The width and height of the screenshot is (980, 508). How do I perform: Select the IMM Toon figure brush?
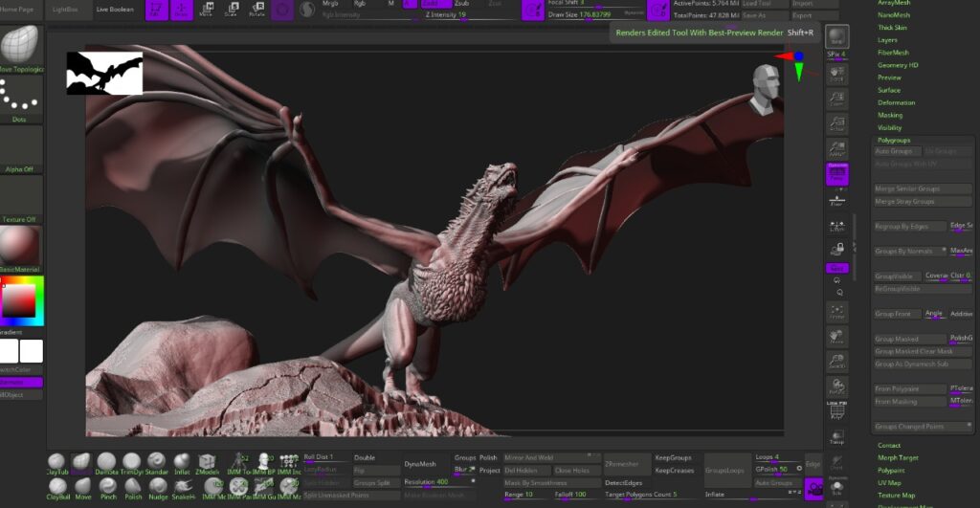(x=238, y=465)
